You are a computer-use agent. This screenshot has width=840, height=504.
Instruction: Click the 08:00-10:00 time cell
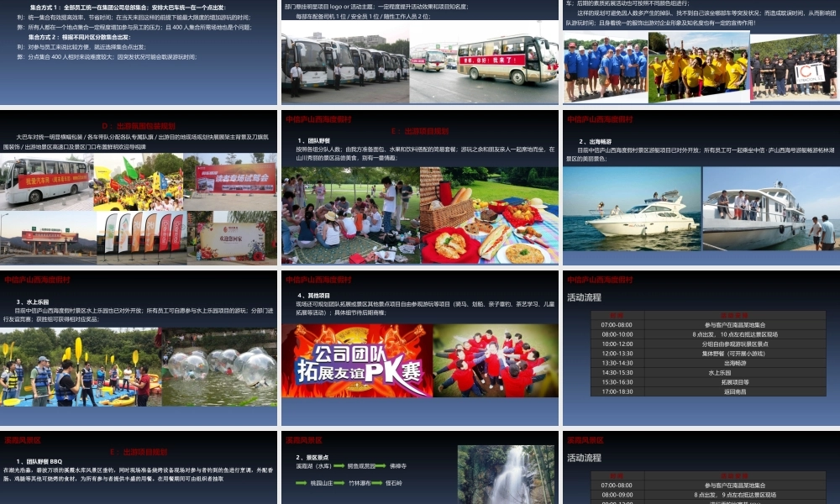click(x=617, y=334)
